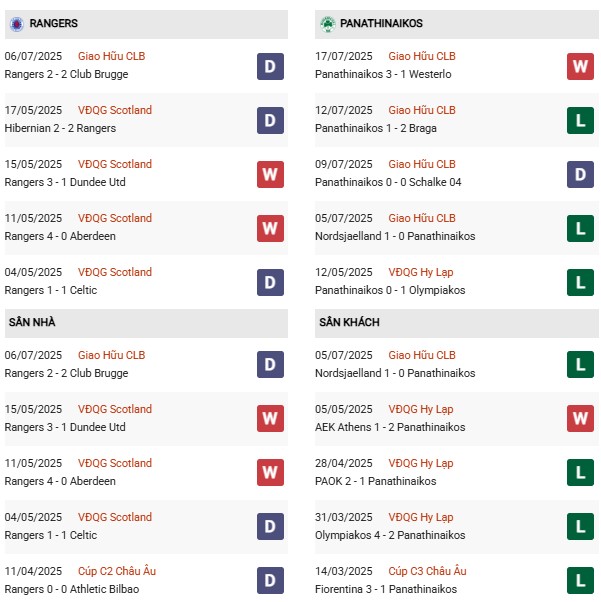Click the D badge for Hibernian vs Rangers
Image resolution: width=601 pixels, height=602 pixels.
pos(270,120)
